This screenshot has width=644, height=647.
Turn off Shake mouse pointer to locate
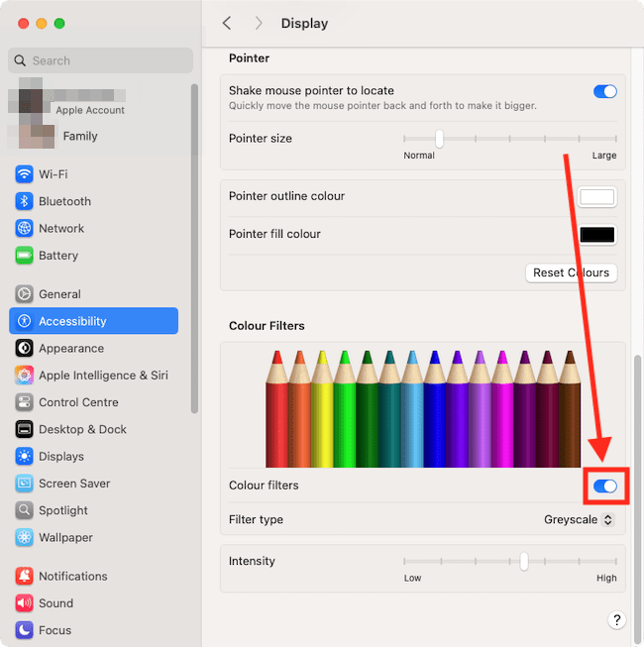tap(604, 91)
